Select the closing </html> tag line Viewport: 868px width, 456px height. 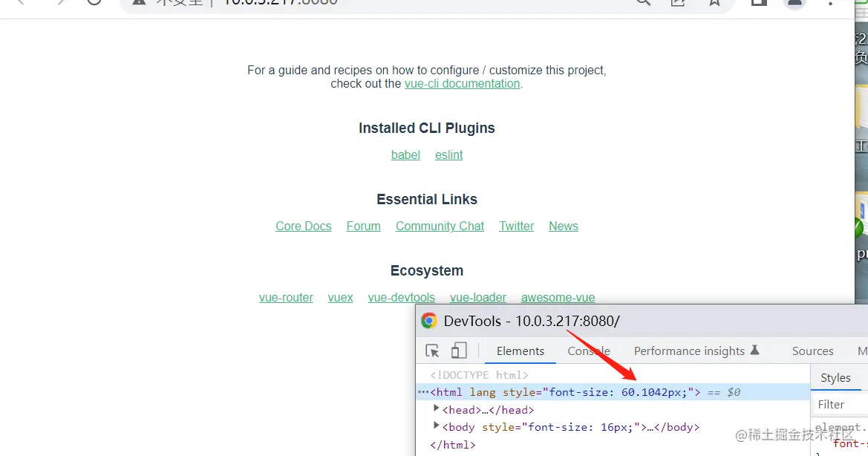coord(453,444)
